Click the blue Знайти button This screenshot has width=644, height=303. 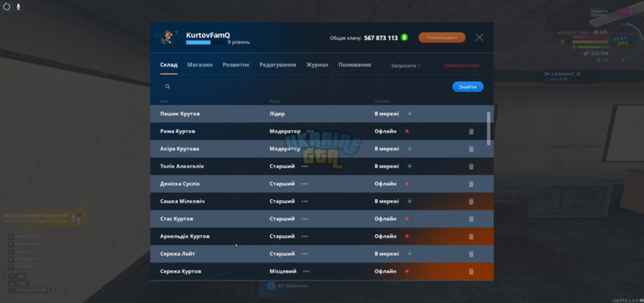click(467, 86)
